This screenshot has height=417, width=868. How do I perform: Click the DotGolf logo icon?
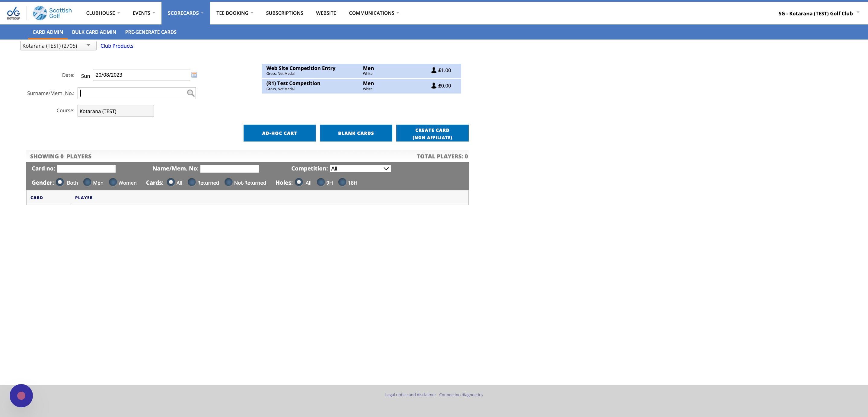coord(14,13)
